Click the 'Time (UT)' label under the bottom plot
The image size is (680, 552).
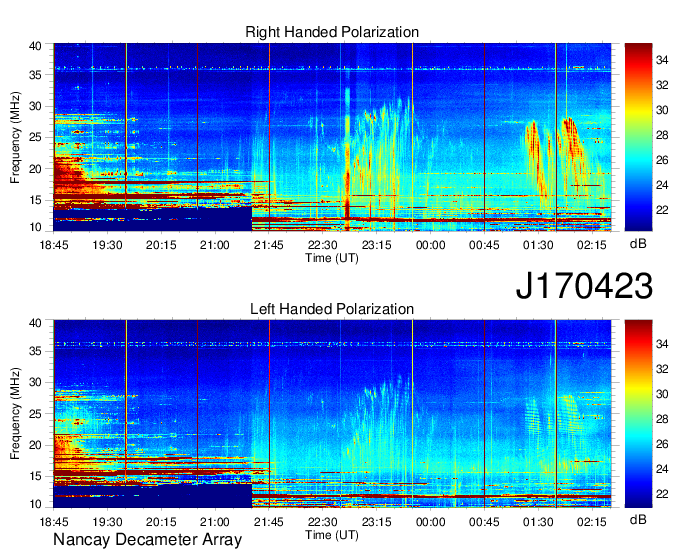tap(332, 535)
